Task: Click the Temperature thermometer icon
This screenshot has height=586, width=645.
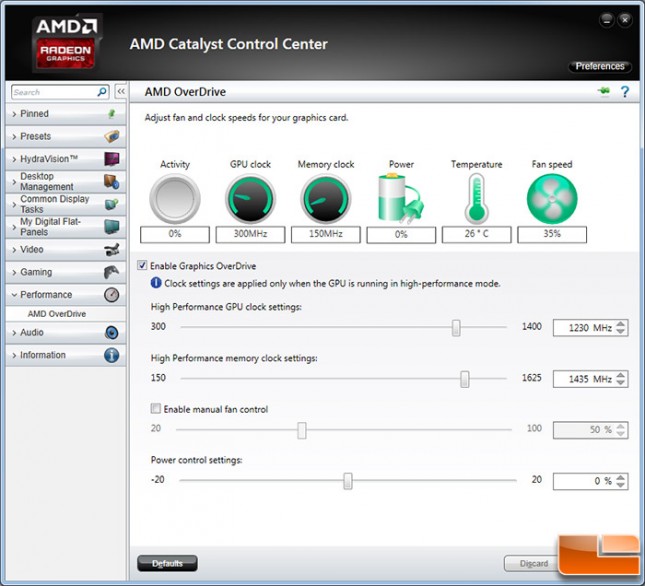Action: click(477, 199)
